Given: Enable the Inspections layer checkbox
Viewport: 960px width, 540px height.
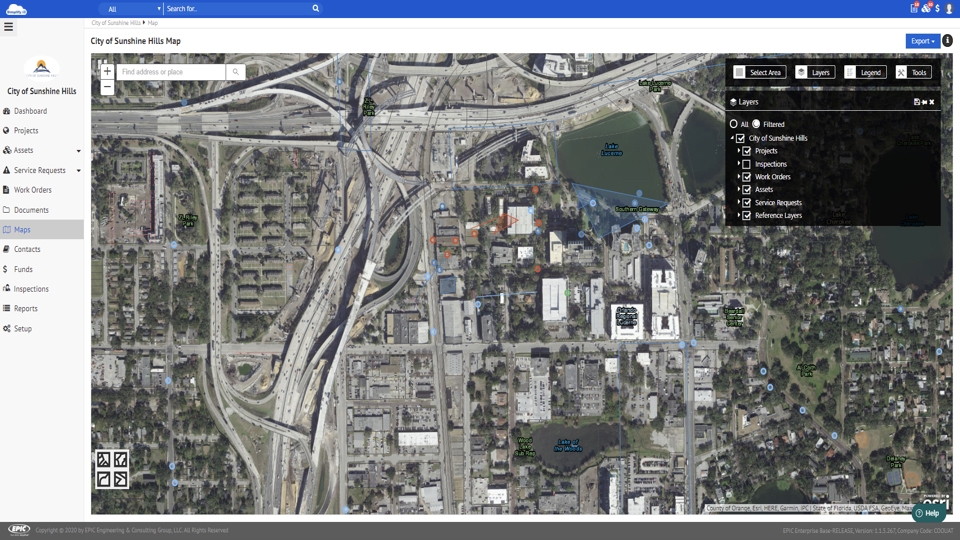Looking at the screenshot, I should [747, 164].
